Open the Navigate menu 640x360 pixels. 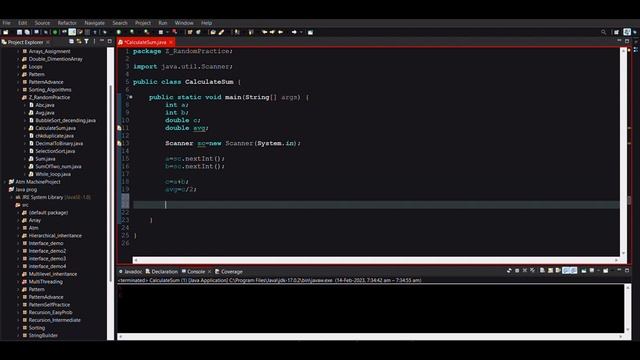pyautogui.click(x=94, y=23)
